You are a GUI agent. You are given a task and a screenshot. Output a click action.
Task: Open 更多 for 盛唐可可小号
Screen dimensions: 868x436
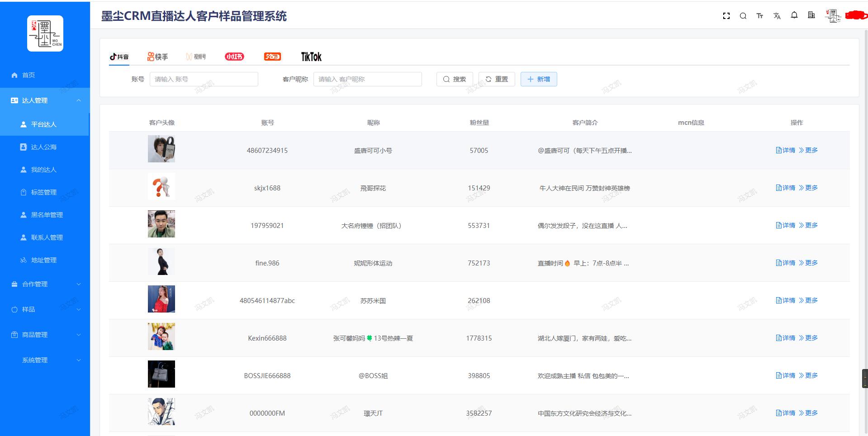click(808, 150)
